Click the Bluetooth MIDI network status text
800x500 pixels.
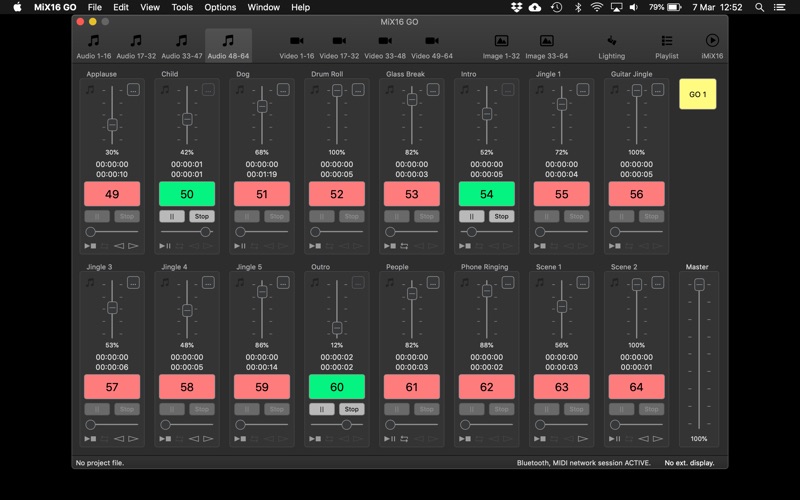pos(584,463)
